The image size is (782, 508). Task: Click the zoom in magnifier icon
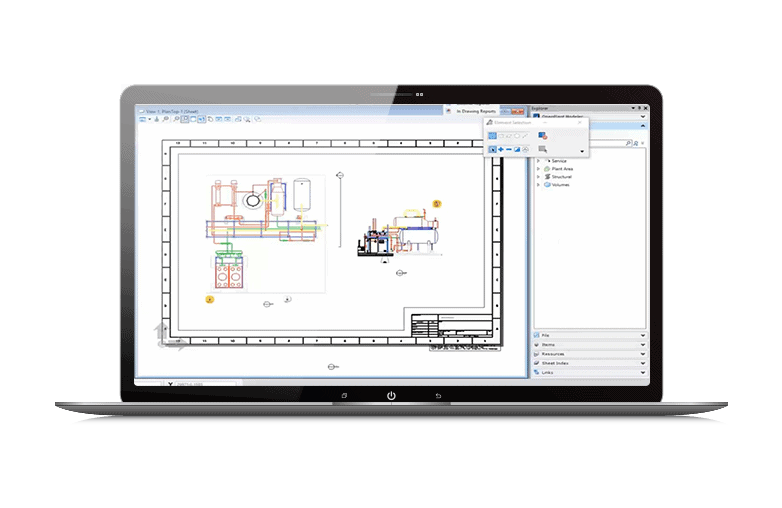click(x=167, y=119)
